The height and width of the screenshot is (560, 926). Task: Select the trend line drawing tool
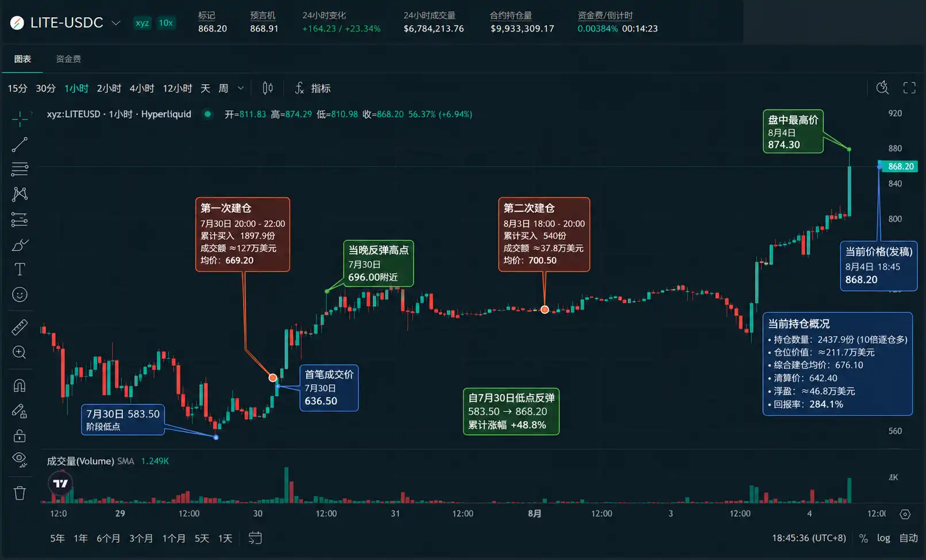(20, 144)
